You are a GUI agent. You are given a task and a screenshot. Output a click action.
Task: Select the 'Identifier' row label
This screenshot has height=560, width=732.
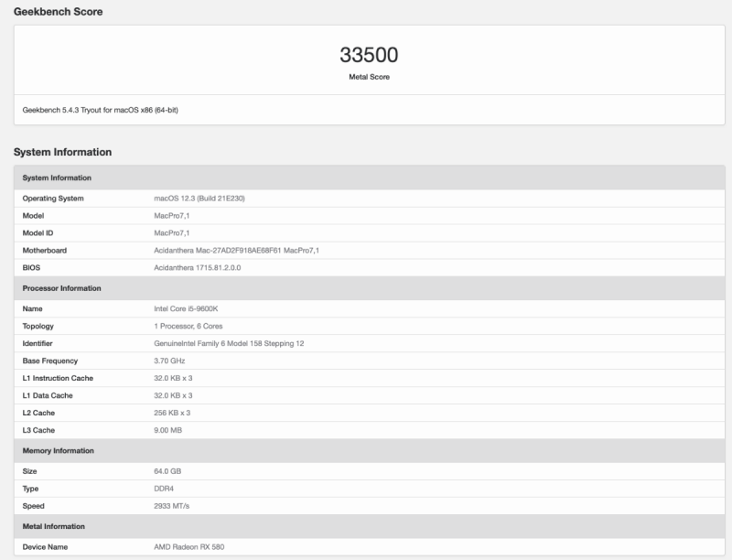click(38, 343)
